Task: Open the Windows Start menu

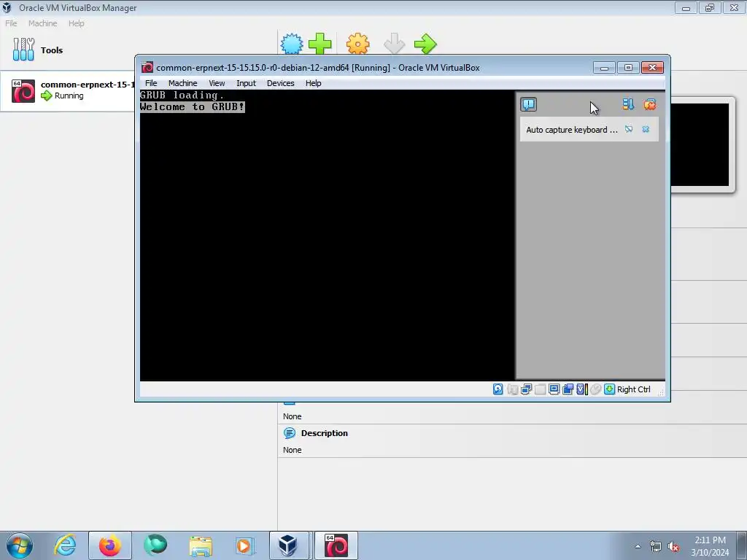Action: [20, 545]
